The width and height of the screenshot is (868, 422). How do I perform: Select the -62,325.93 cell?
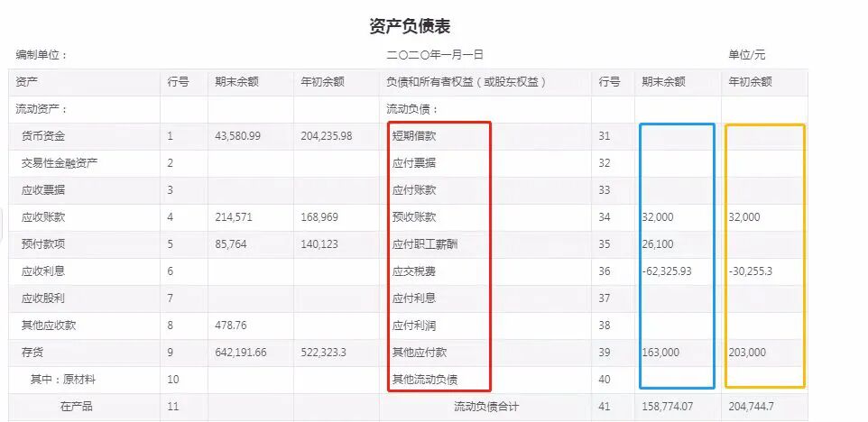point(667,271)
